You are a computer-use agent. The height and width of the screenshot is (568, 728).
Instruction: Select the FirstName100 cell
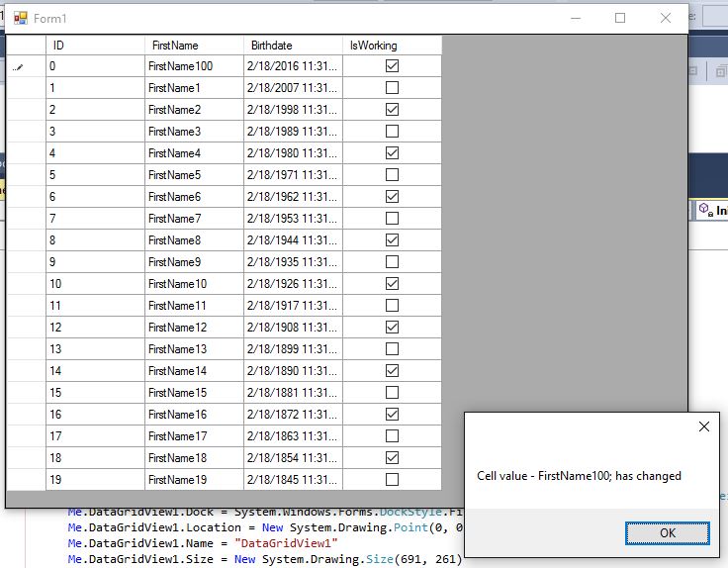tap(194, 66)
